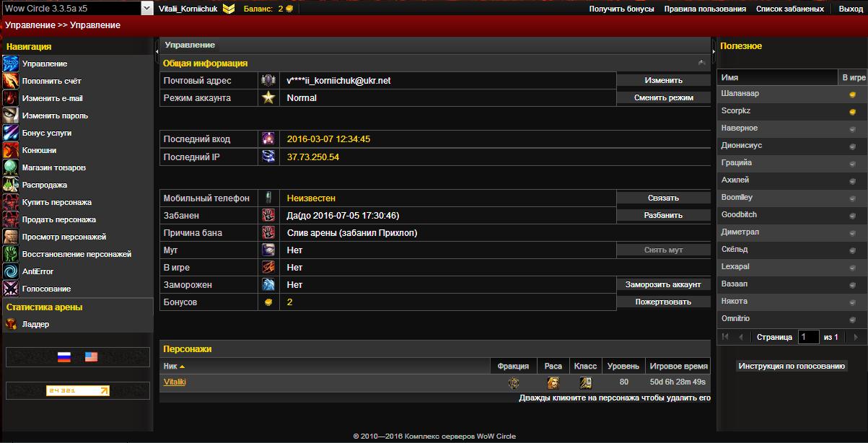Collapse the Общая информация section

pos(701,63)
